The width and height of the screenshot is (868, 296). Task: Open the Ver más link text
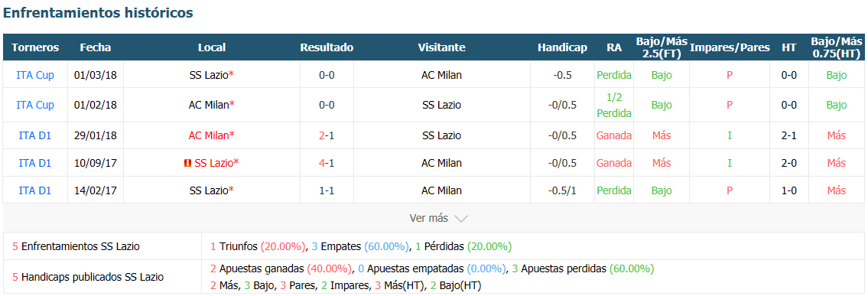(x=428, y=218)
